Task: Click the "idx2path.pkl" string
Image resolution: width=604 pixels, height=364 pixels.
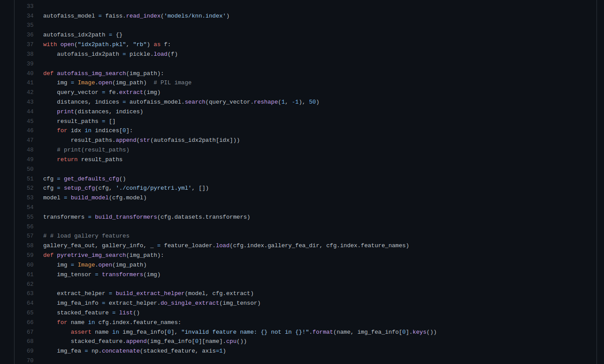Action: click(102, 44)
